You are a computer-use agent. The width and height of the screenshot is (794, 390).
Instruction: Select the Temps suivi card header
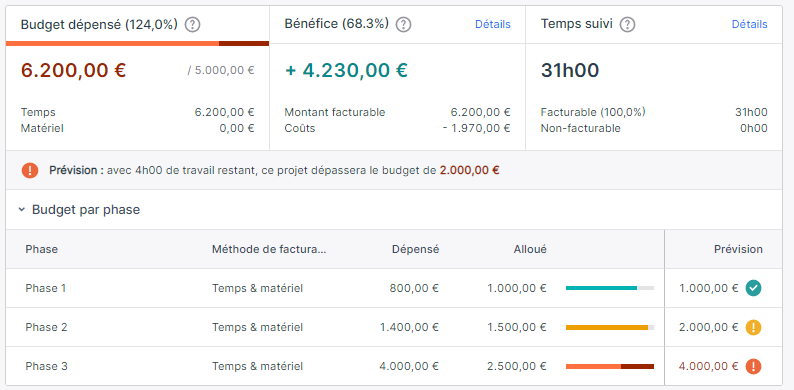click(x=654, y=25)
